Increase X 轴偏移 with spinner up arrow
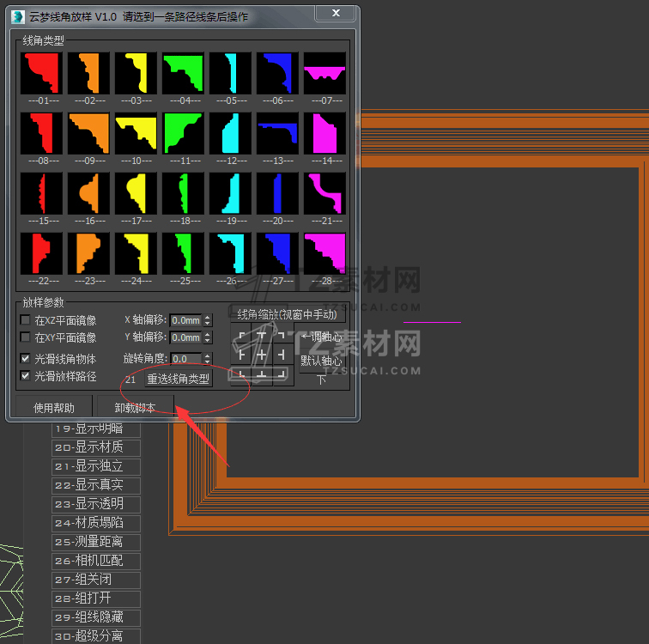 click(x=208, y=318)
